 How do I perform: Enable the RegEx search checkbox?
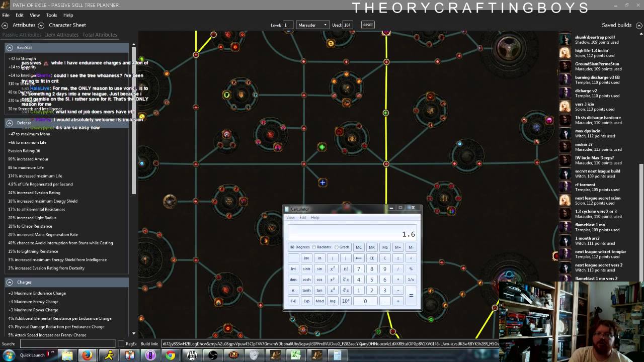[121, 344]
